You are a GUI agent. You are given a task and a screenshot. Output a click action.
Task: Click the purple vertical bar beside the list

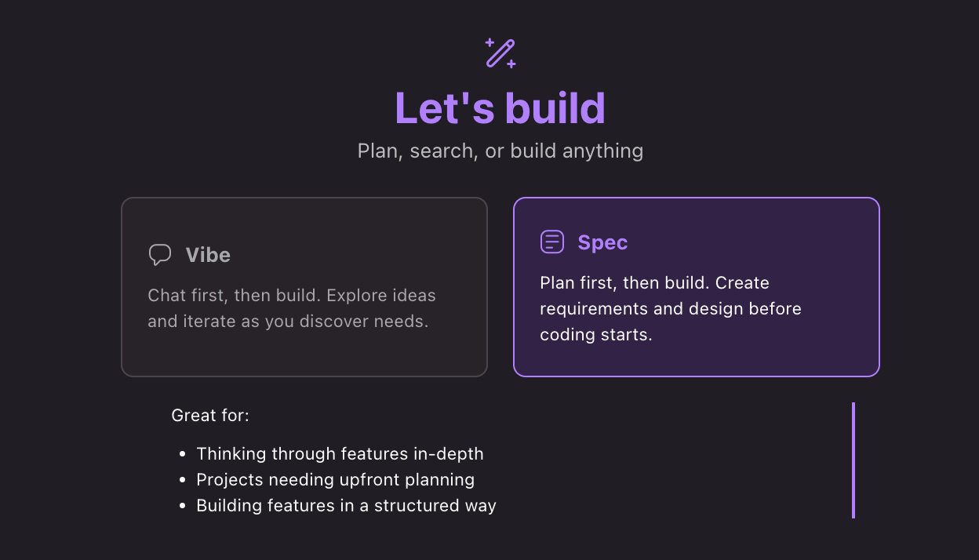tap(853, 460)
